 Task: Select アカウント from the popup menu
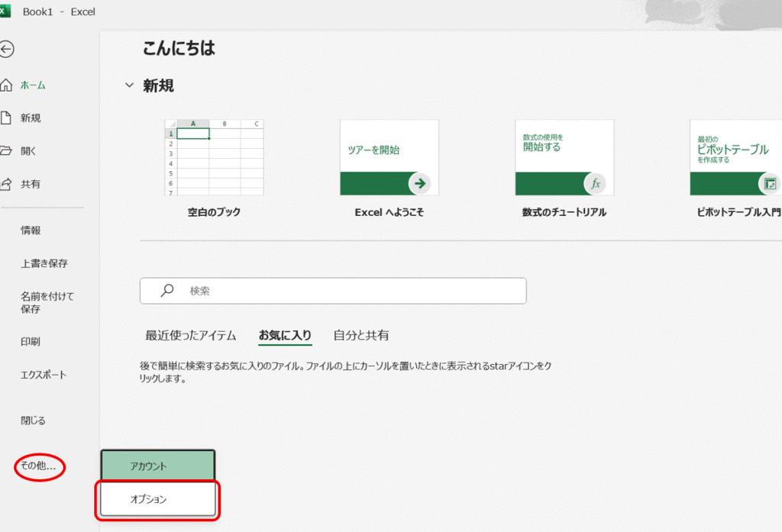point(157,466)
